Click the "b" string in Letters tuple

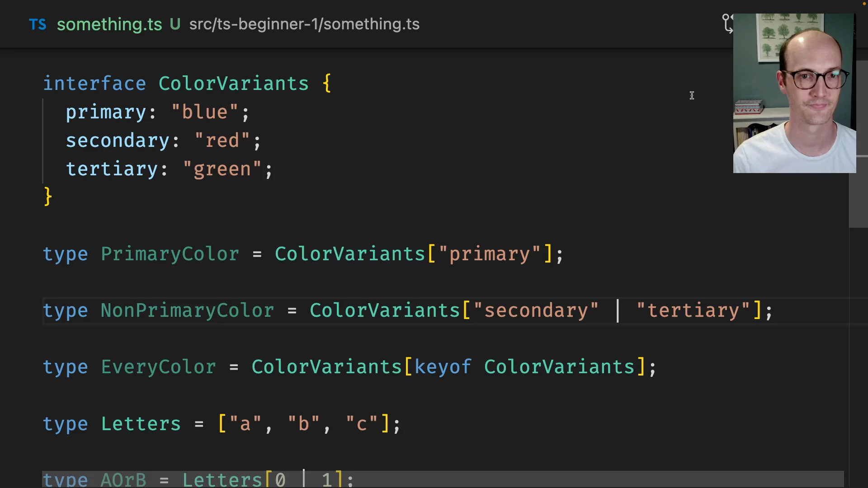click(303, 424)
